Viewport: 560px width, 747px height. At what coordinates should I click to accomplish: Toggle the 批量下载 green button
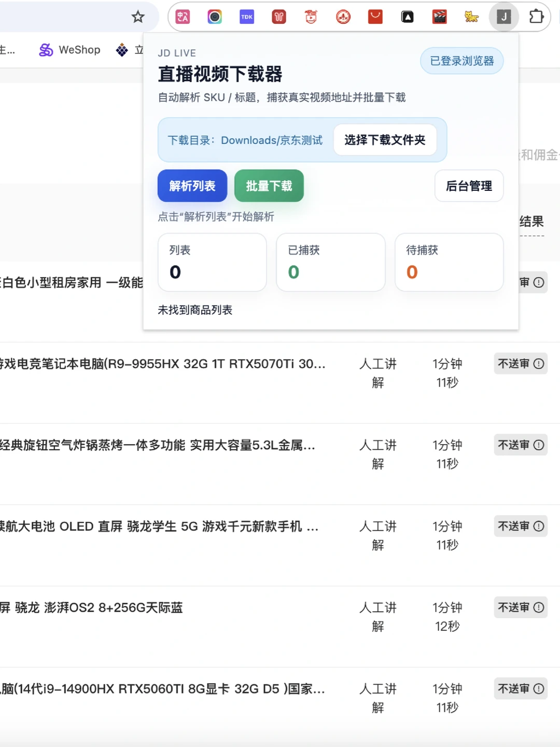pos(269,186)
